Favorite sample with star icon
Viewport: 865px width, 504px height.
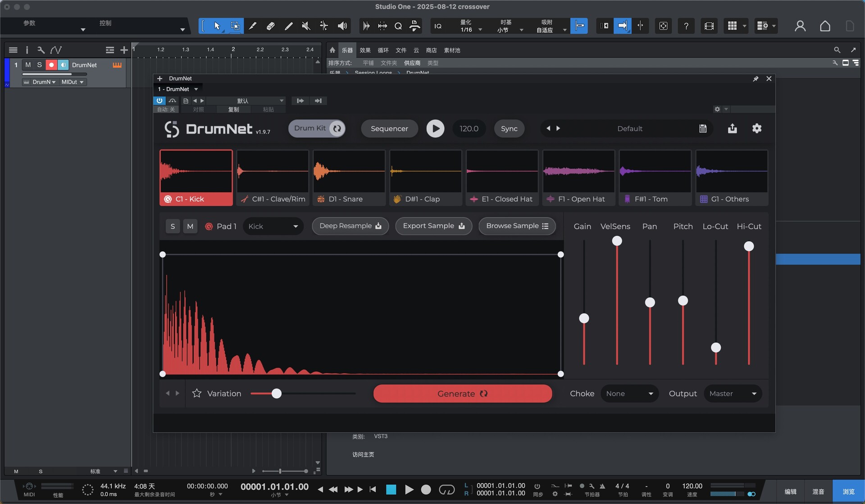pyautogui.click(x=197, y=394)
